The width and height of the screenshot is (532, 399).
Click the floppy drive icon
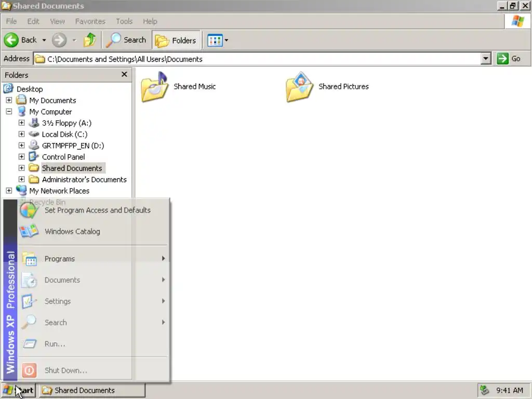(x=34, y=123)
